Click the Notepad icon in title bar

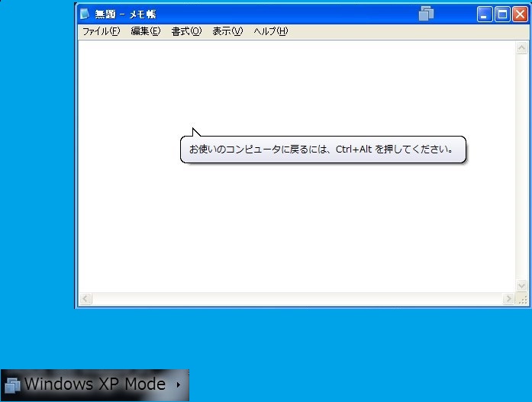click(x=85, y=14)
